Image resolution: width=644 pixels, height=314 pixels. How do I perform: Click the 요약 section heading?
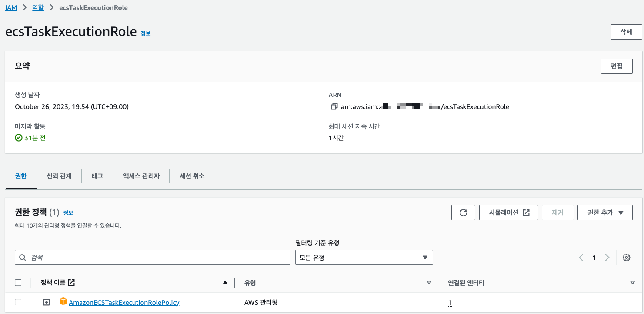coord(22,66)
